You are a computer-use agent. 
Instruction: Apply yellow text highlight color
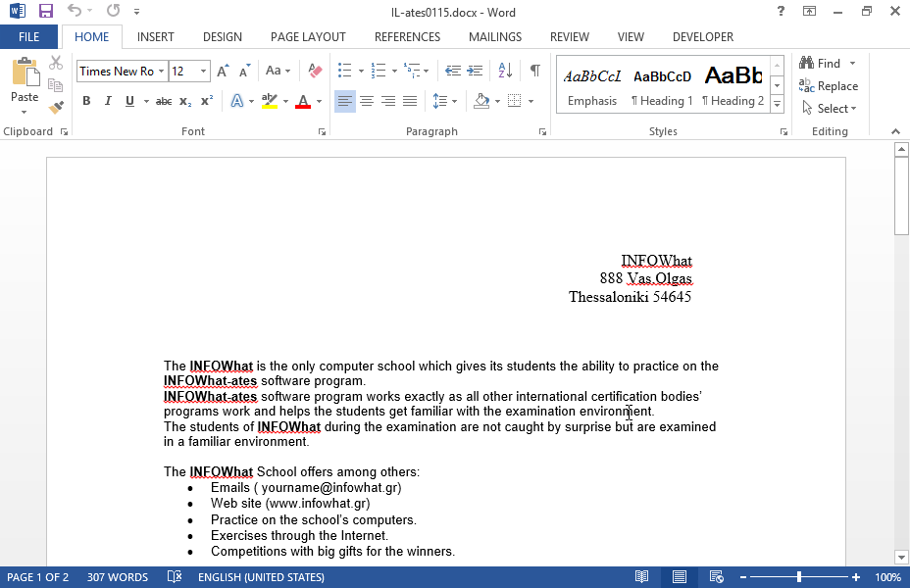click(x=270, y=102)
